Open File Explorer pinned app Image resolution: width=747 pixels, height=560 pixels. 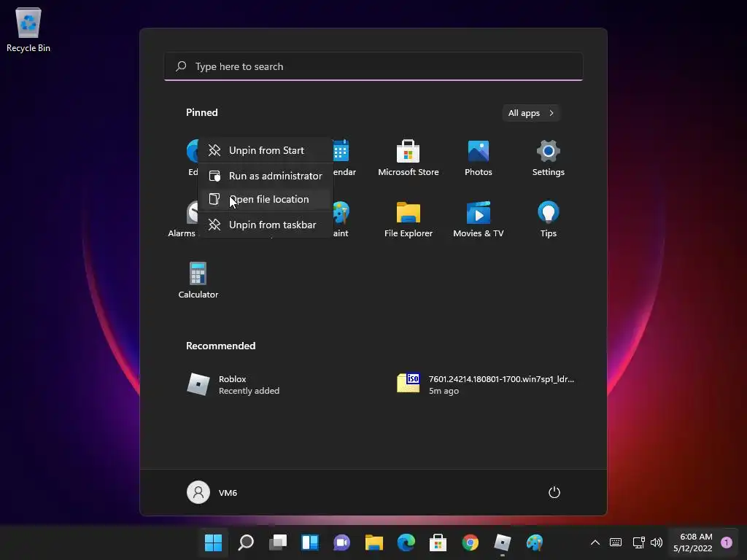tap(409, 219)
